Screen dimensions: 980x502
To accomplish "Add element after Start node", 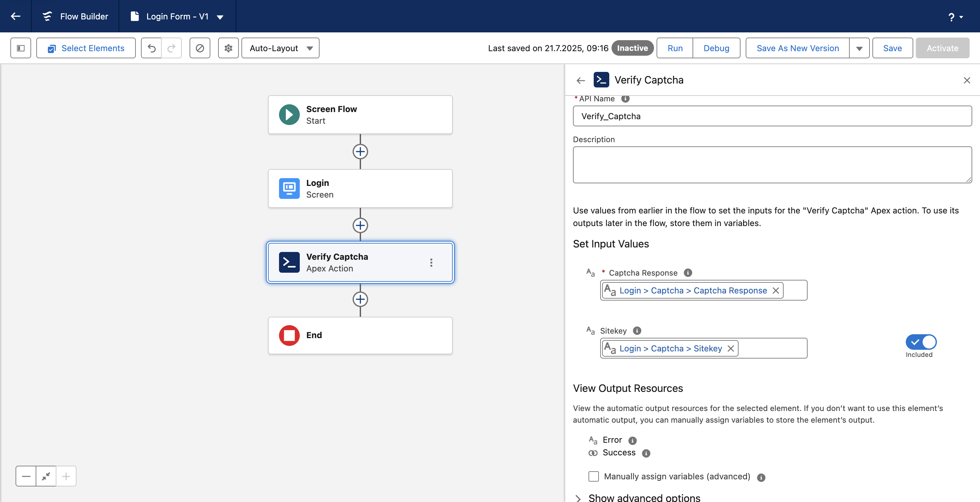I will point(360,152).
